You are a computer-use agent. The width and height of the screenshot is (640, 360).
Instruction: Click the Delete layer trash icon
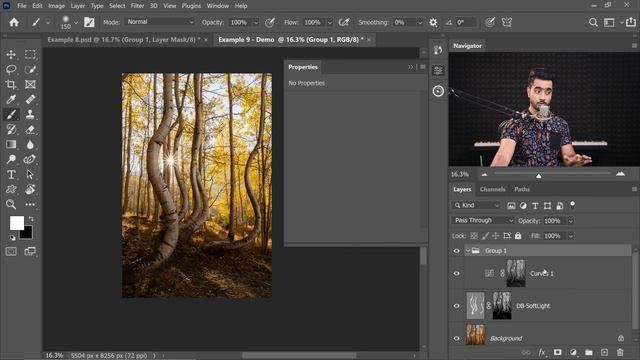[x=620, y=352]
